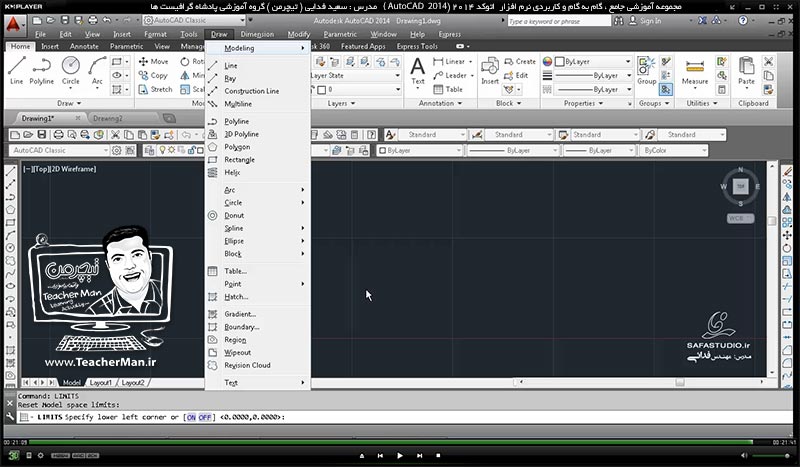Open the ByLayer color swatch dropdown in Properties
This screenshot has height=467, width=800.
(593, 61)
